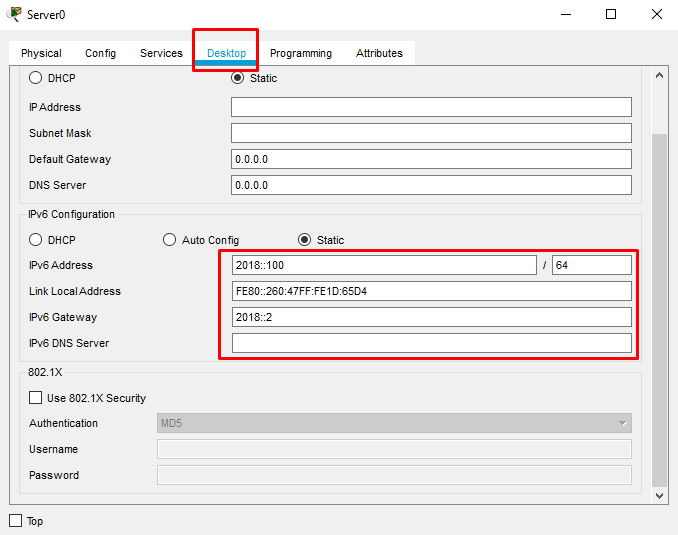Click the 802.1X group label

pos(45,372)
